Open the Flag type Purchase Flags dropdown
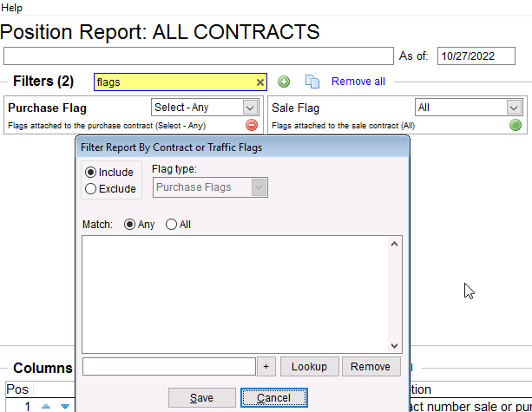 [259, 187]
